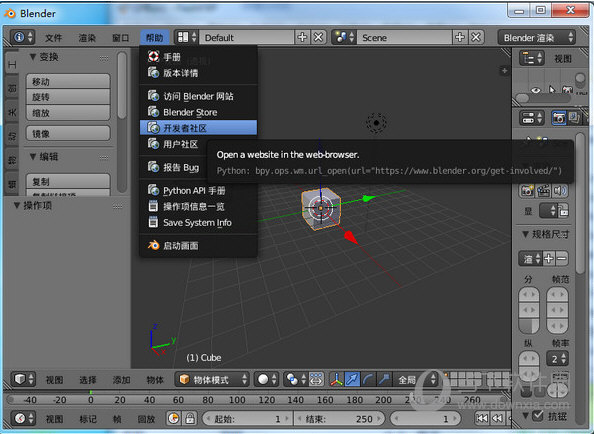594x434 pixels.
Task: Collapse the 操作项 operator panel
Action: (x=17, y=206)
